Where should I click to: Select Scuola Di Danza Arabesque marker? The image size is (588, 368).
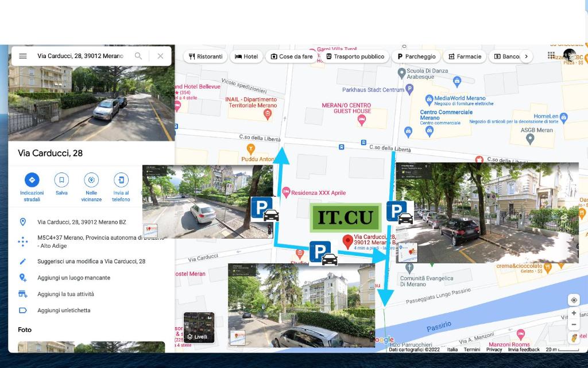[x=401, y=73]
